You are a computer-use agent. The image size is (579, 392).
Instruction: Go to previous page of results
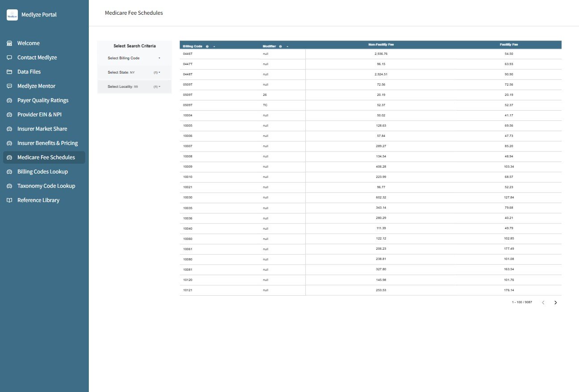(543, 302)
